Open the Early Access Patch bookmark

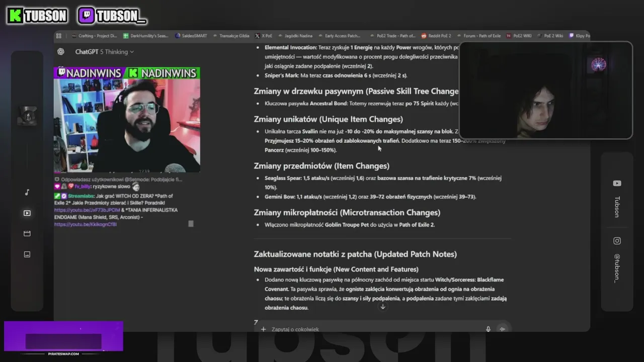(x=340, y=36)
